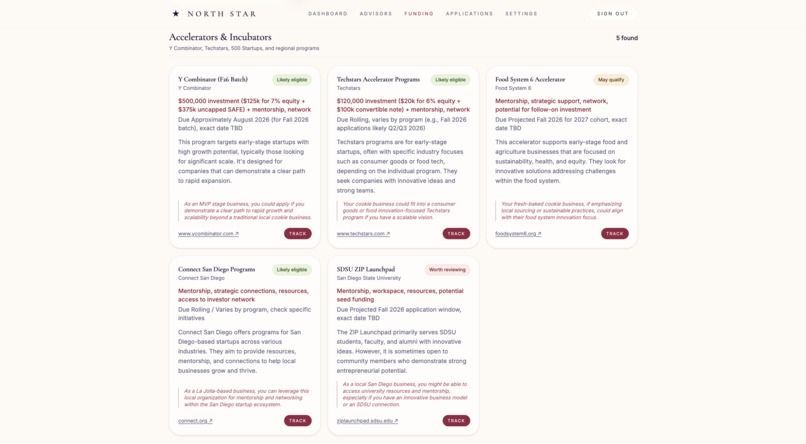The width and height of the screenshot is (806, 444).
Task: Click the May qualify badge on Food System 6
Action: tap(611, 80)
